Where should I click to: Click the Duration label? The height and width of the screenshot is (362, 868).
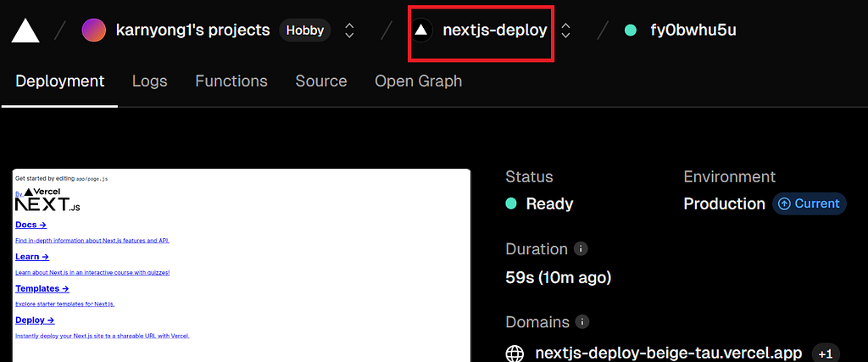pos(537,249)
